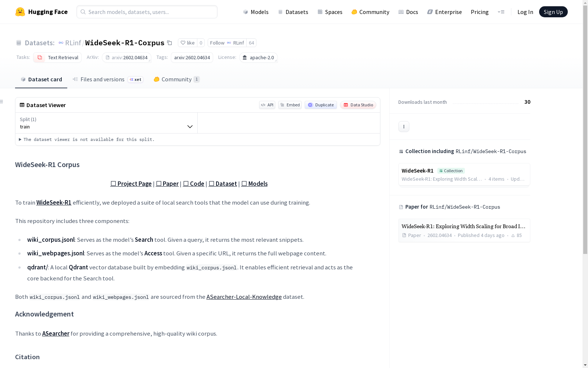Viewport: 588px width, 368px height.
Task: Click the Sign Up button
Action: [553, 12]
